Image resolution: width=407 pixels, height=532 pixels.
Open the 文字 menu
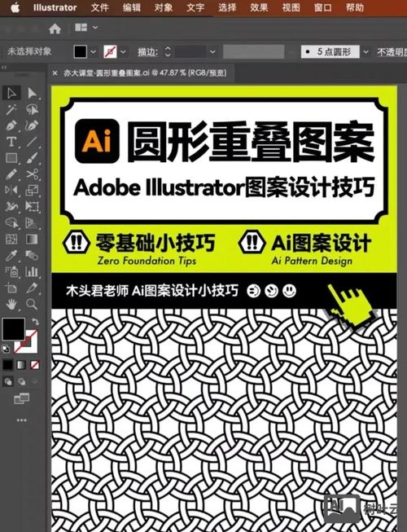pyautogui.click(x=195, y=7)
